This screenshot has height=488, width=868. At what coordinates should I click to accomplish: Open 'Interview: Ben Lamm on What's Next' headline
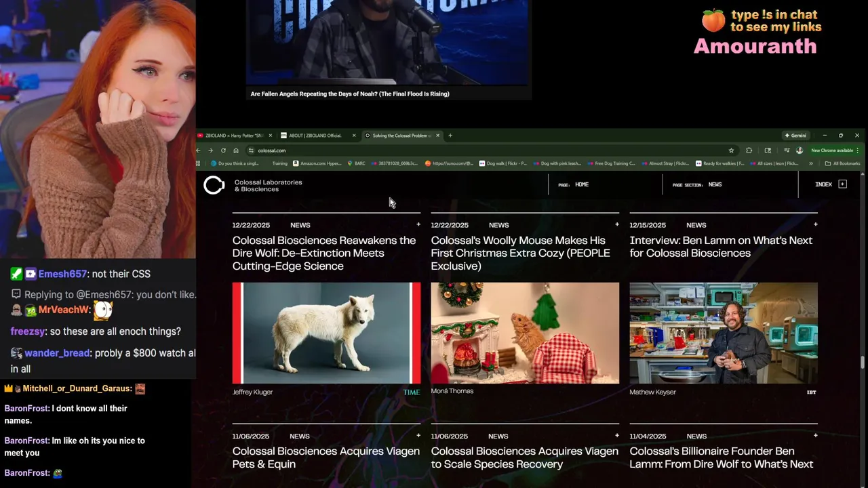721,247
